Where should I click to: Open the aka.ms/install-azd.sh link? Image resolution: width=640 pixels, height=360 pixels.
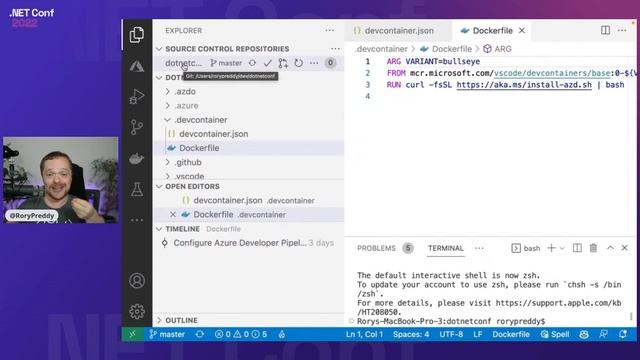pyautogui.click(x=524, y=85)
